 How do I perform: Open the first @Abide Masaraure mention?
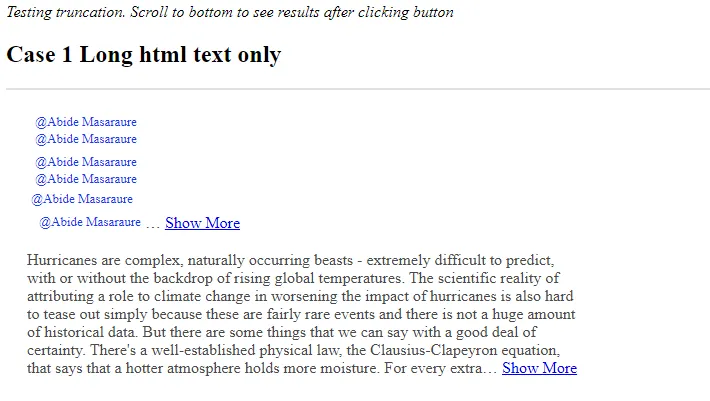click(x=86, y=122)
